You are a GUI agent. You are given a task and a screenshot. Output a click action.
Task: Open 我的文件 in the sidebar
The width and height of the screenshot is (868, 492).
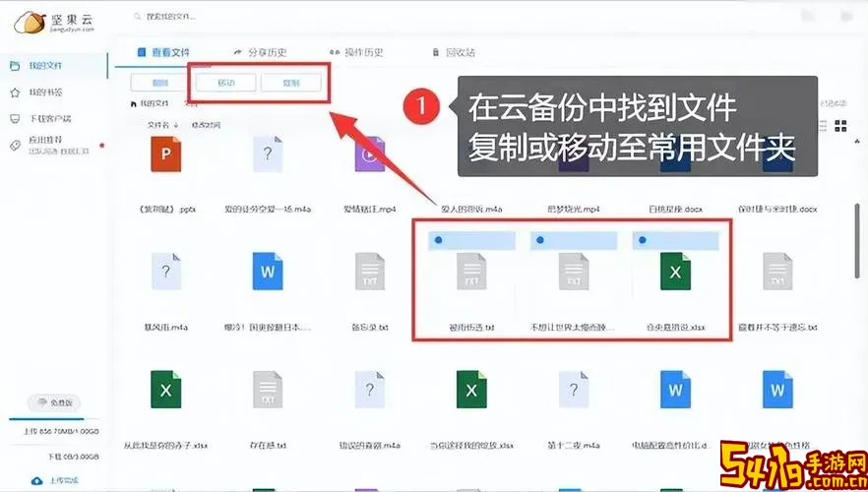click(x=45, y=66)
